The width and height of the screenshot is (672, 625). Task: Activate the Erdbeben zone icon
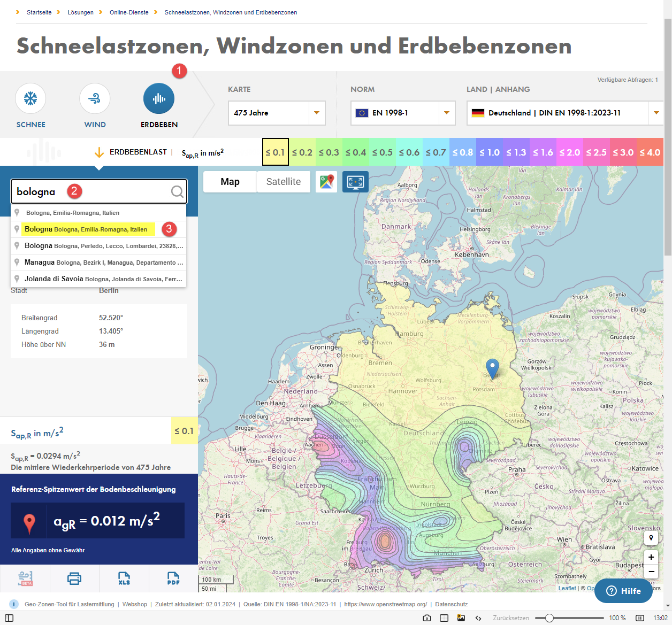click(159, 98)
